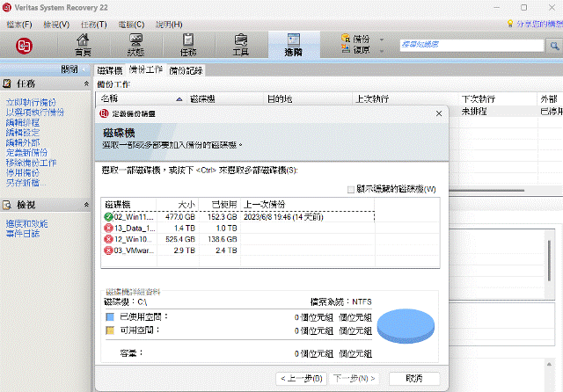
Task: Open the 備份 dropdown arrow
Action: point(382,40)
